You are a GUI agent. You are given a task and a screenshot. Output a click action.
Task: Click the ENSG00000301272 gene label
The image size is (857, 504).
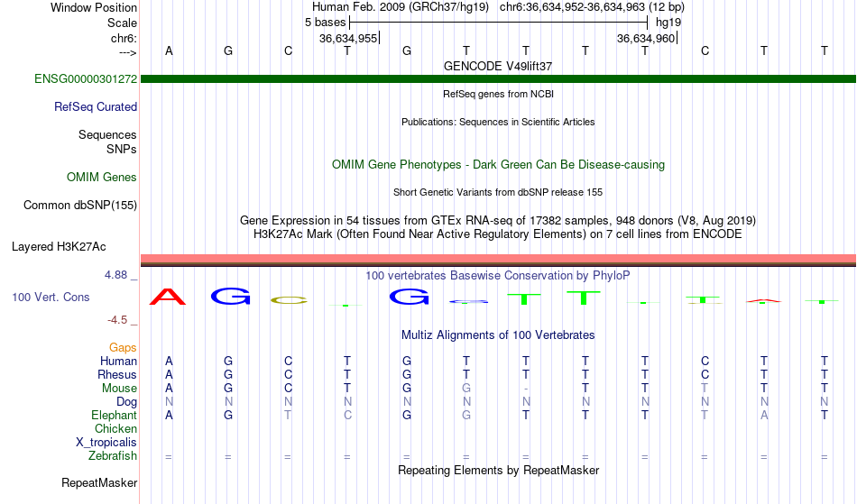pos(86,78)
